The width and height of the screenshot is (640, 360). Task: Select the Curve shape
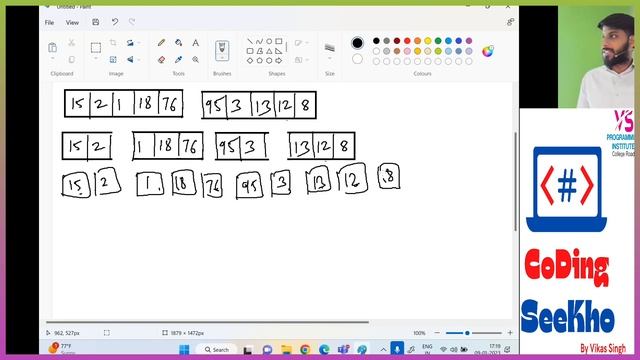(x=259, y=41)
